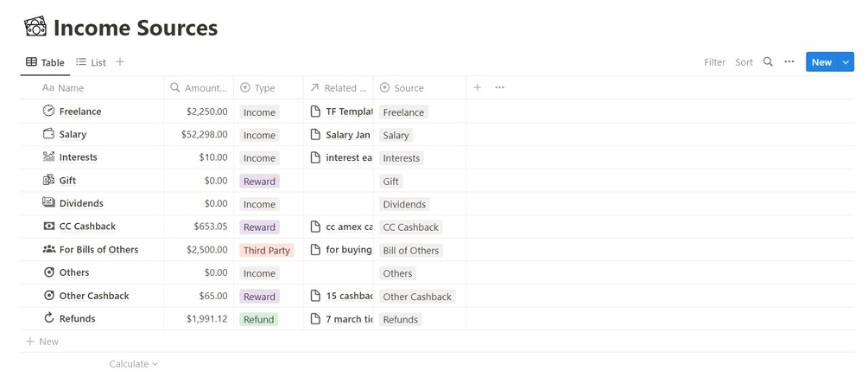Image resolution: width=868 pixels, height=390 pixels.
Task: Open the Type column header menu
Action: 268,87
